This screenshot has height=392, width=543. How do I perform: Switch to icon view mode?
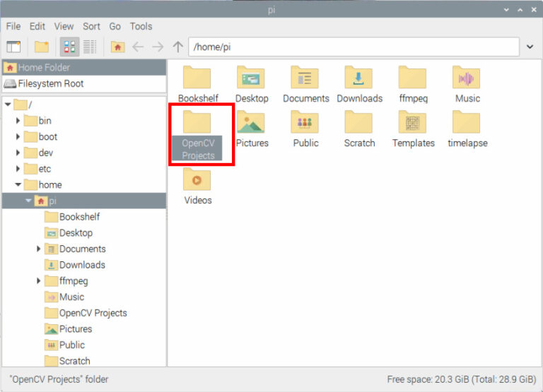click(69, 47)
